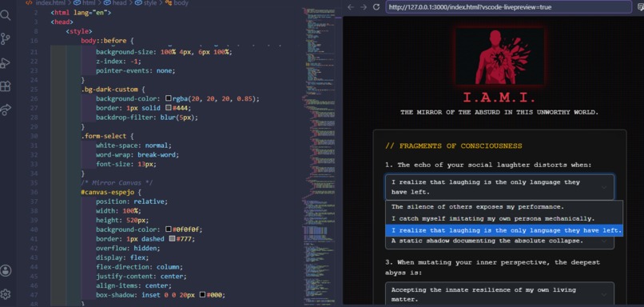Screen dimensions: 644x307
Task: Click 'THE MIRROR OF THE ABSURD' subtitle
Action: pyautogui.click(x=499, y=113)
